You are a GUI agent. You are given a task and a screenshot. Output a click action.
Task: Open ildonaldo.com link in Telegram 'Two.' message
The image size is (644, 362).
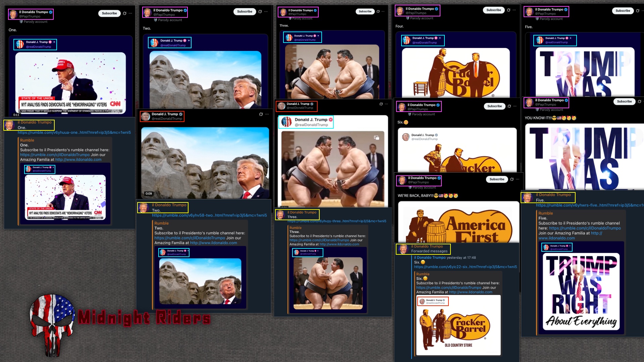213,243
